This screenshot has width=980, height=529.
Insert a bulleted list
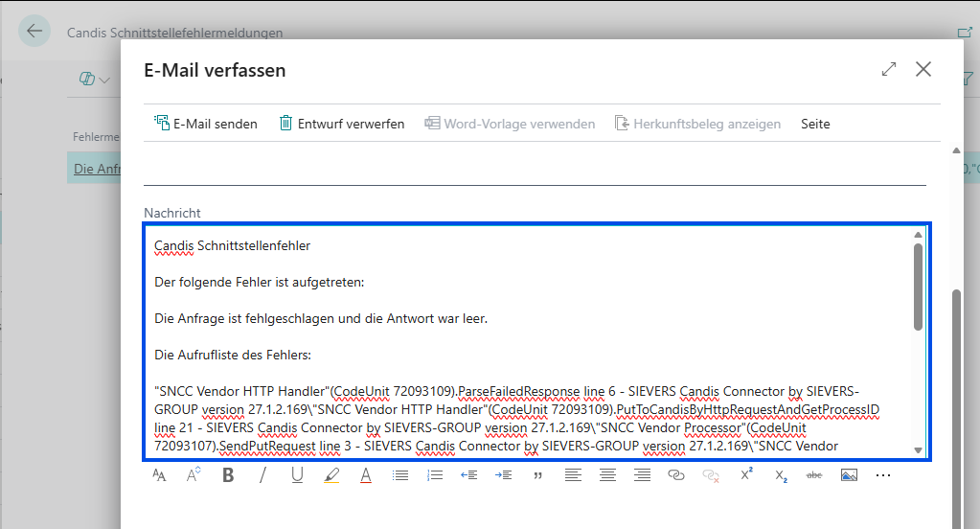pos(400,476)
